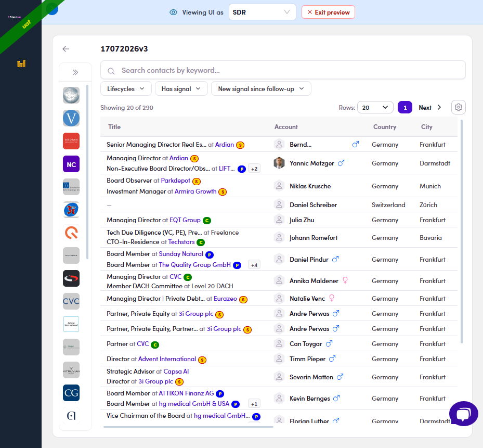The height and width of the screenshot is (448, 483).
Task: Sort by the Title column header
Action: coord(114,127)
